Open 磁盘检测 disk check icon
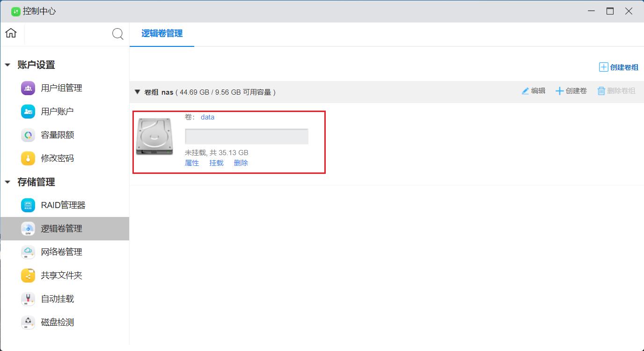 click(x=28, y=322)
